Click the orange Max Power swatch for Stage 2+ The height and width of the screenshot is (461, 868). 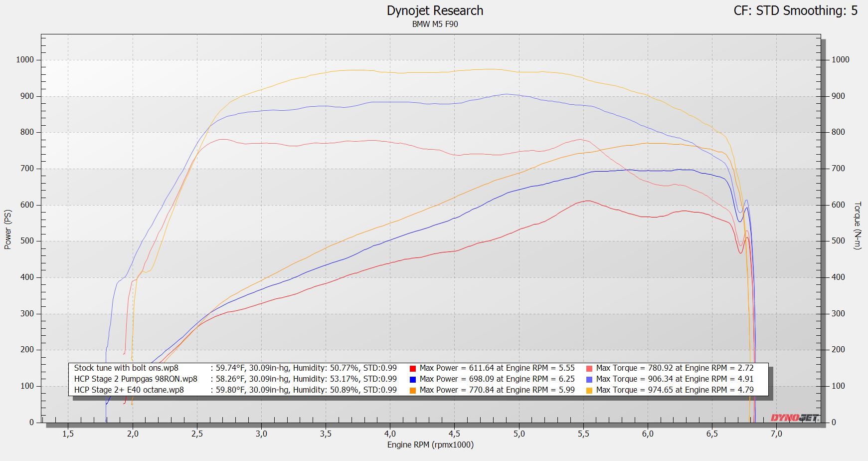click(413, 391)
